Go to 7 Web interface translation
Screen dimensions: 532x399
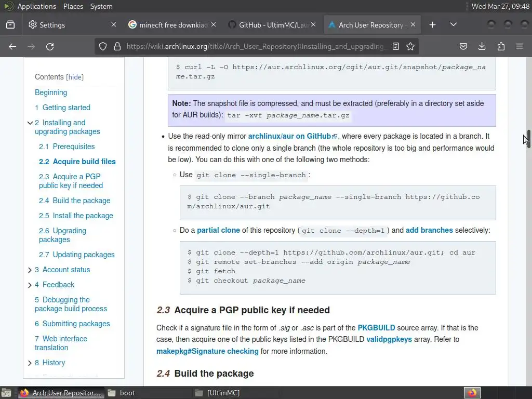point(61,343)
